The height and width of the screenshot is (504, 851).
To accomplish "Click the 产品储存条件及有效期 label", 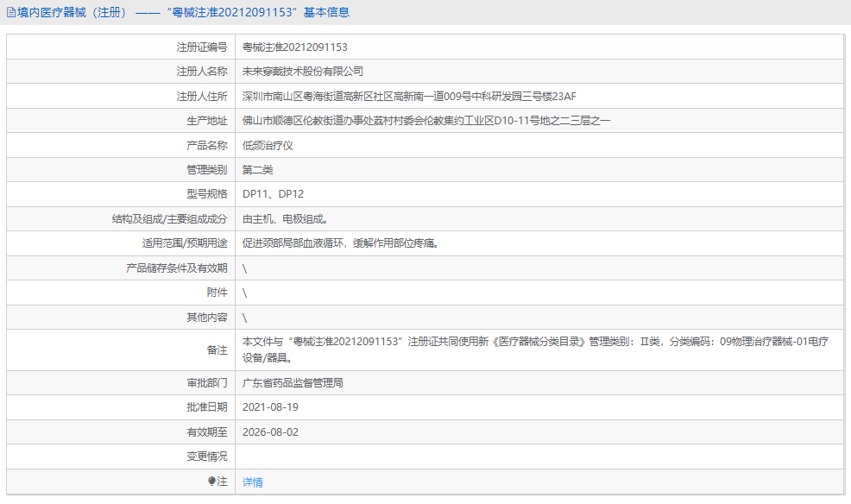I will (x=176, y=268).
